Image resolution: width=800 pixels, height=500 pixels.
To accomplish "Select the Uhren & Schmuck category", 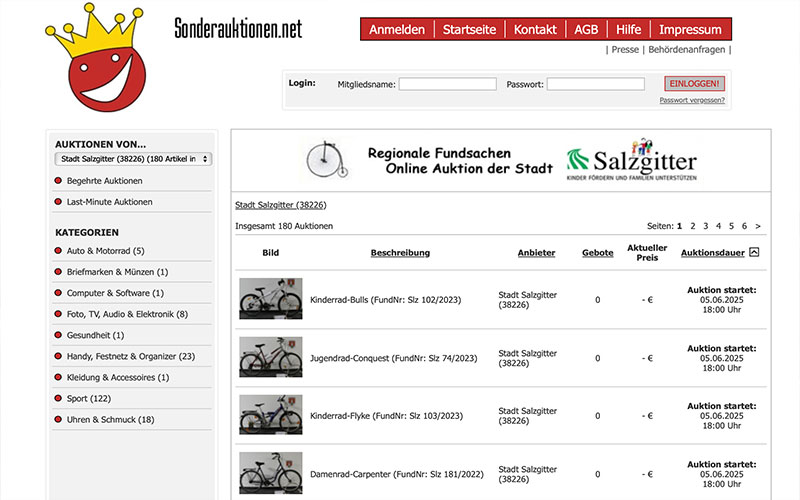I will click(x=111, y=419).
